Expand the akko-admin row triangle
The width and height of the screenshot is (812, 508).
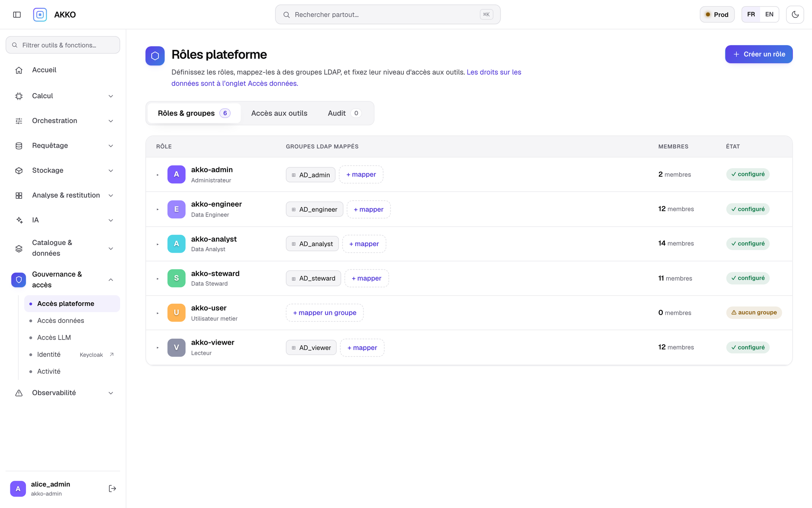[158, 175]
